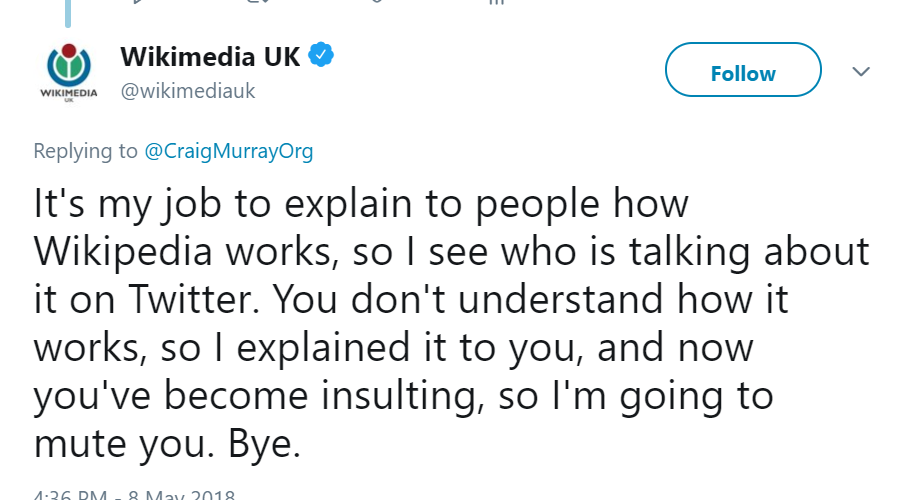Click the blue verified badge checkmark

tap(320, 56)
